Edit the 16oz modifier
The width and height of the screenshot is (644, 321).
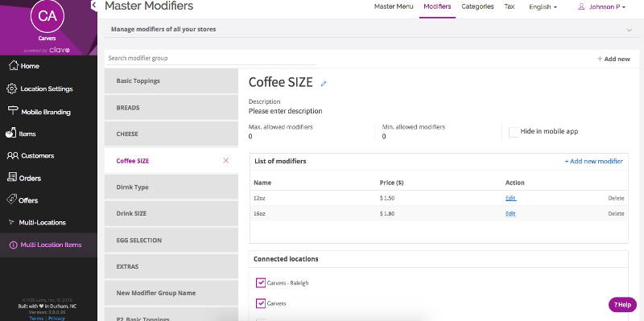tap(510, 213)
